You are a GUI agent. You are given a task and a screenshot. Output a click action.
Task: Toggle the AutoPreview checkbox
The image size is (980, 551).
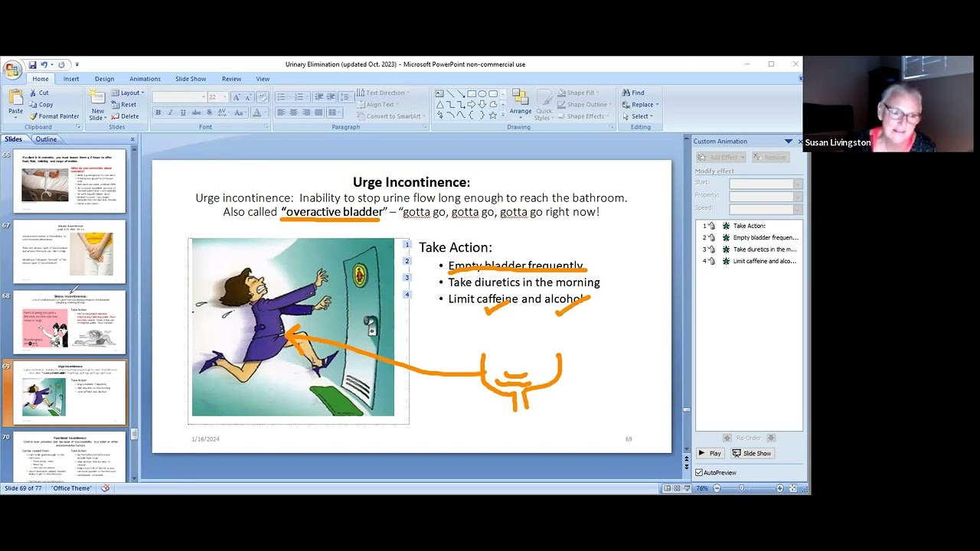click(699, 473)
